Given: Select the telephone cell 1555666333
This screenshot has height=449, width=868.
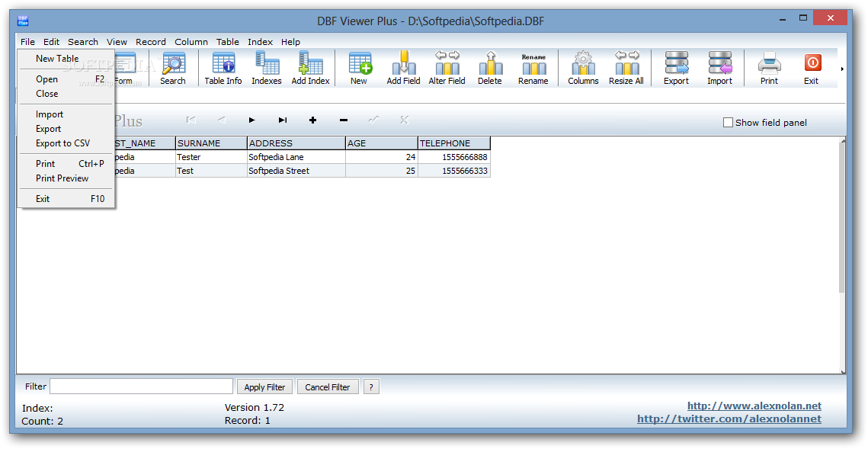Looking at the screenshot, I should click(x=454, y=171).
